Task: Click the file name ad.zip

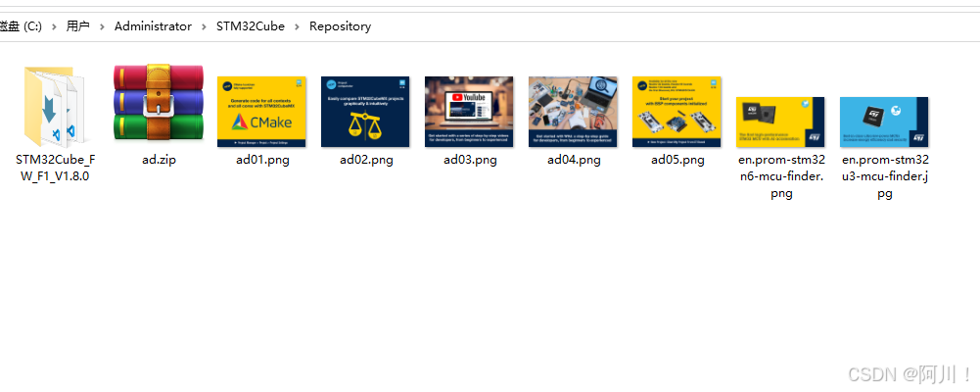Action: (159, 160)
